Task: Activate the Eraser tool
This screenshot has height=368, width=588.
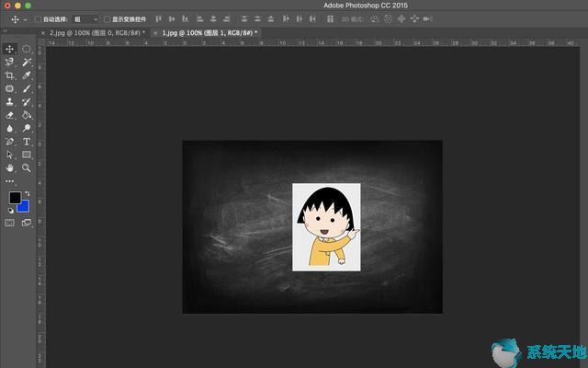Action: (x=10, y=115)
